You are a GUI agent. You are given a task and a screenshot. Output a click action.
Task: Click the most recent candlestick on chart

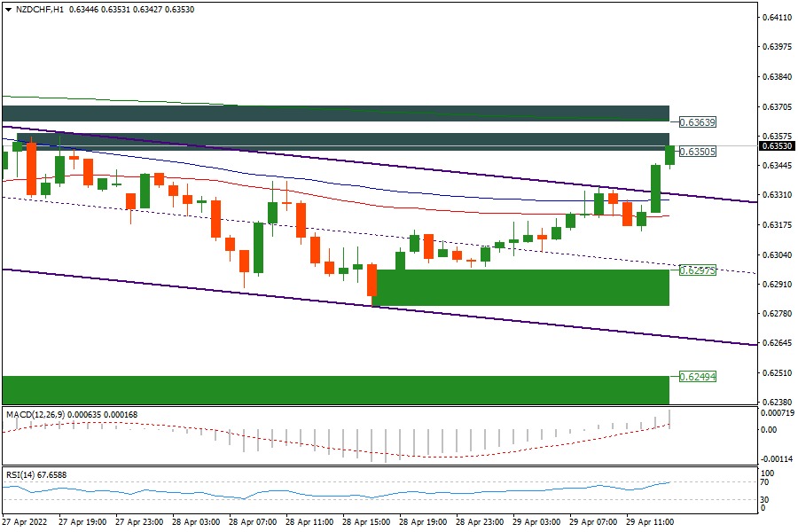(x=669, y=155)
